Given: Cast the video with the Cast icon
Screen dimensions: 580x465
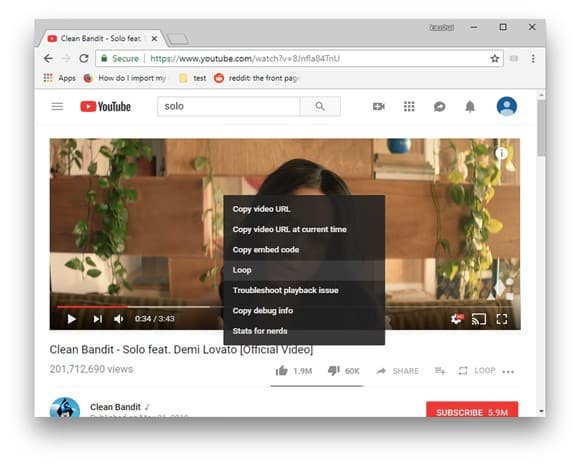Looking at the screenshot, I should point(479,319).
